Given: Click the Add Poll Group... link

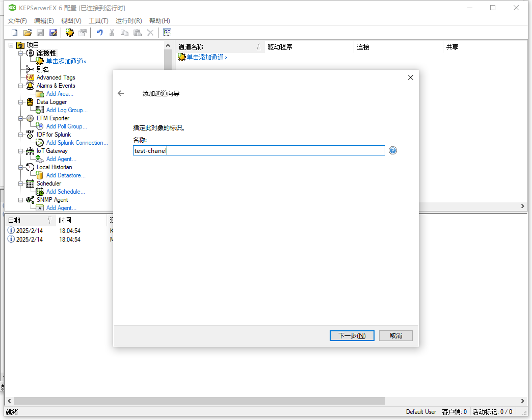Looking at the screenshot, I should pos(66,126).
